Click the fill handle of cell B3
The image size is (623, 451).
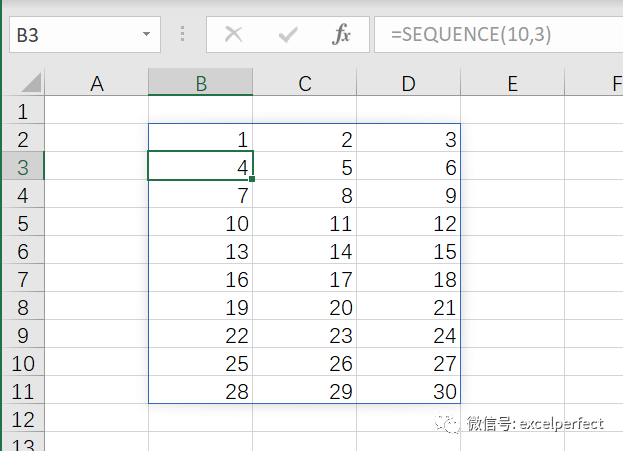click(252, 179)
